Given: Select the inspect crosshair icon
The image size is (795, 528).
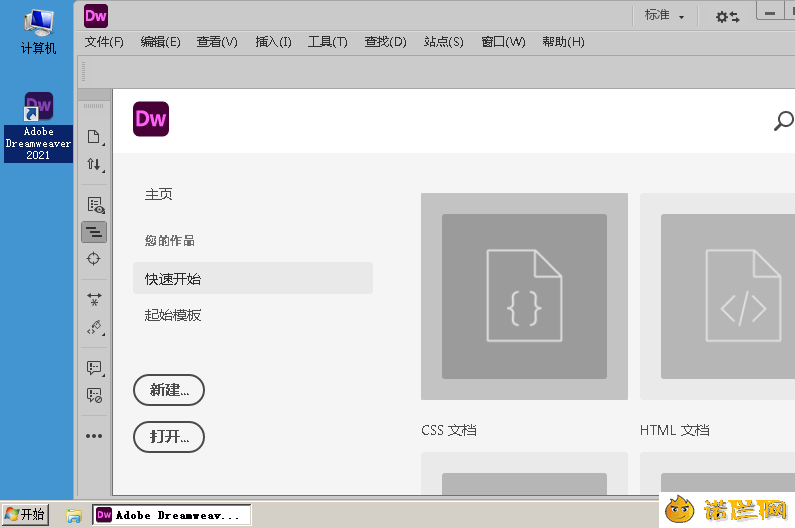Looking at the screenshot, I should coord(93,259).
